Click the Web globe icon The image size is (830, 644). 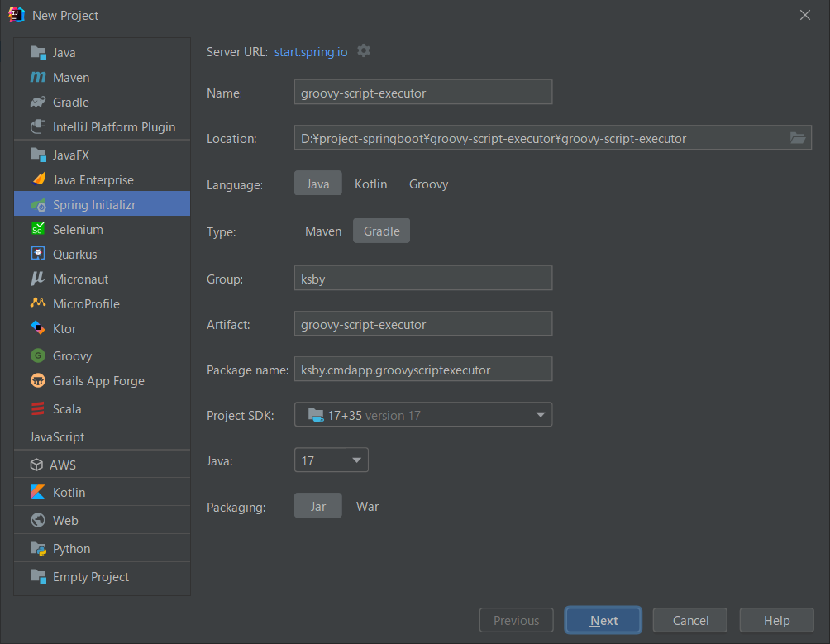tap(38, 520)
